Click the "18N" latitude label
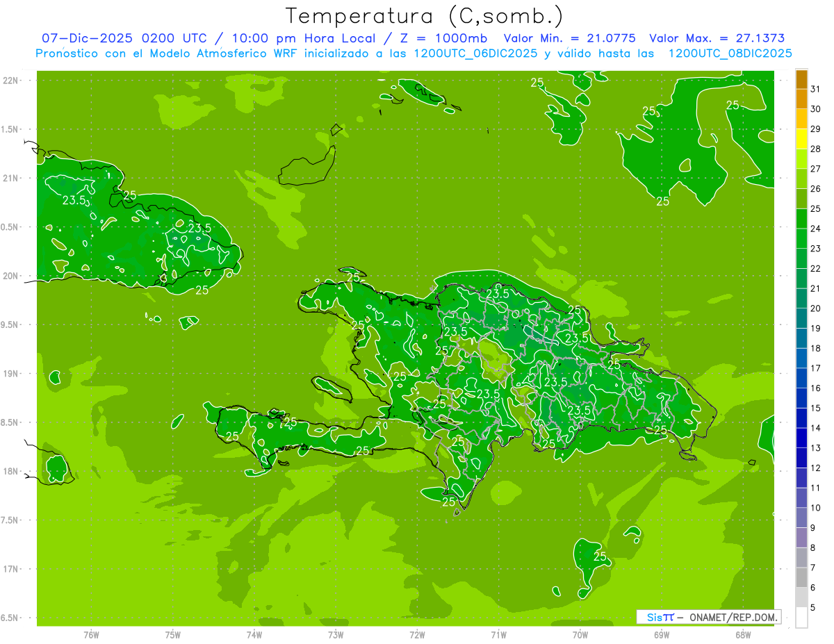The image size is (834, 644). point(10,471)
